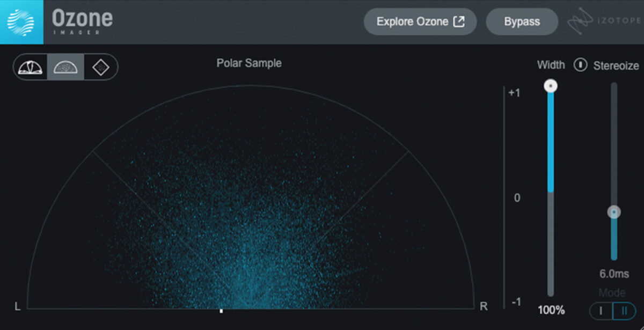Click the L channel label
Image resolution: width=644 pixels, height=330 pixels.
pos(18,306)
